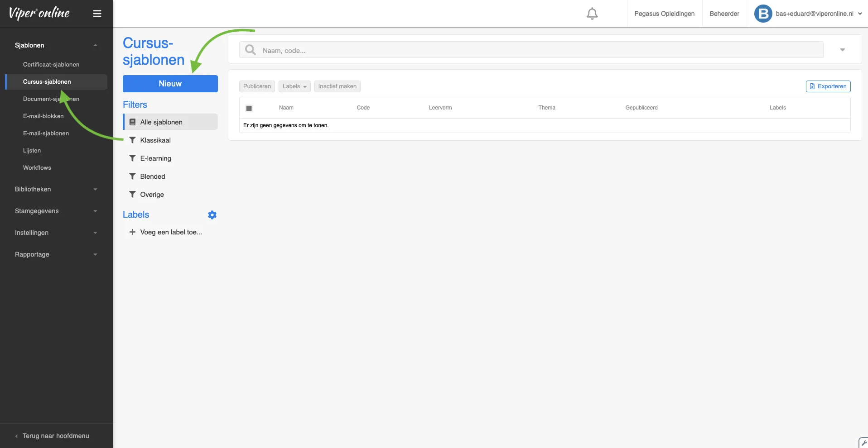The image size is (868, 448).
Task: Click the plus icon to add label
Action: (132, 232)
